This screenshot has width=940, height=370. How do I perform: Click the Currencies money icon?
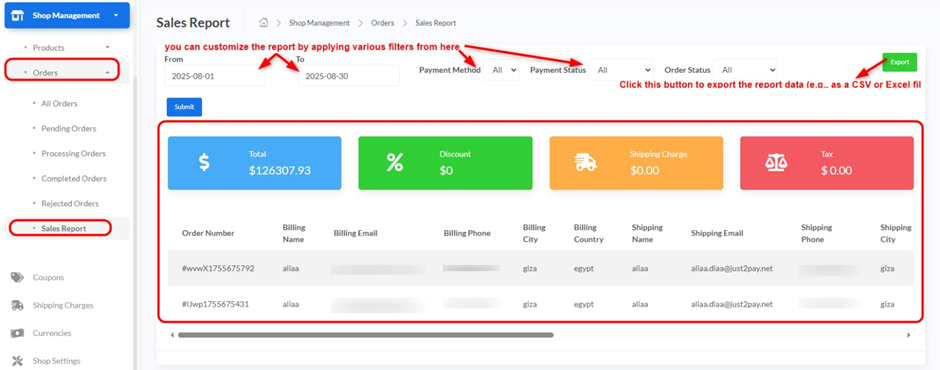[x=17, y=333]
